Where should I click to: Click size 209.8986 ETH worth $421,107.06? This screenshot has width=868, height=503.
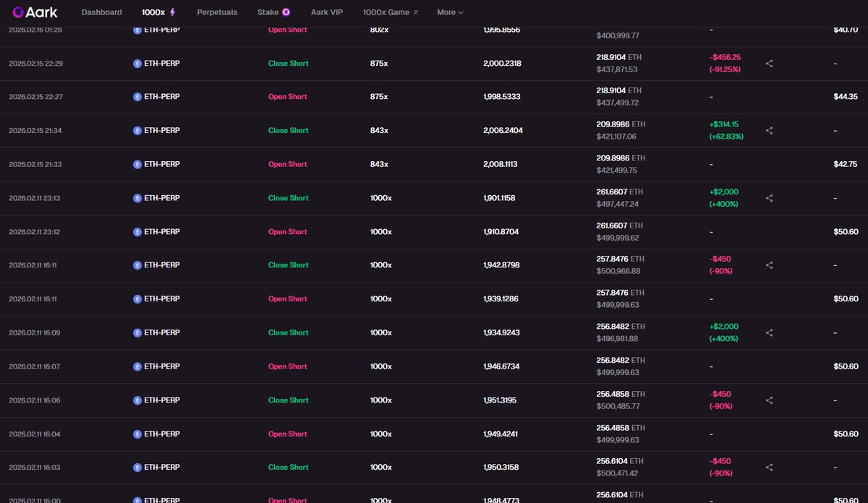[621, 131]
